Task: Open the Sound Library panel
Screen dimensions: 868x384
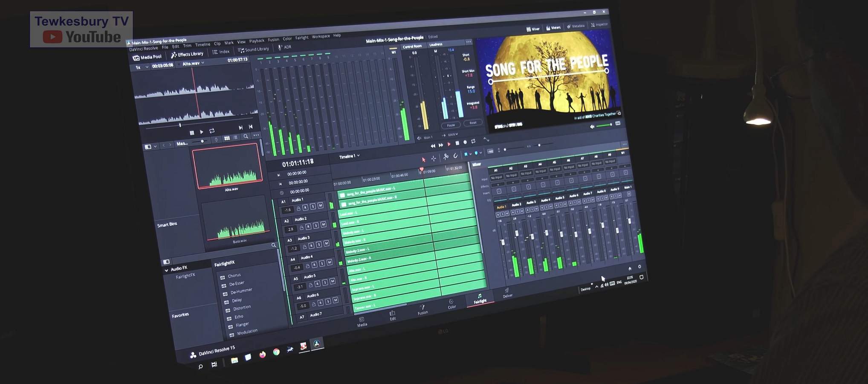Action: click(x=253, y=50)
